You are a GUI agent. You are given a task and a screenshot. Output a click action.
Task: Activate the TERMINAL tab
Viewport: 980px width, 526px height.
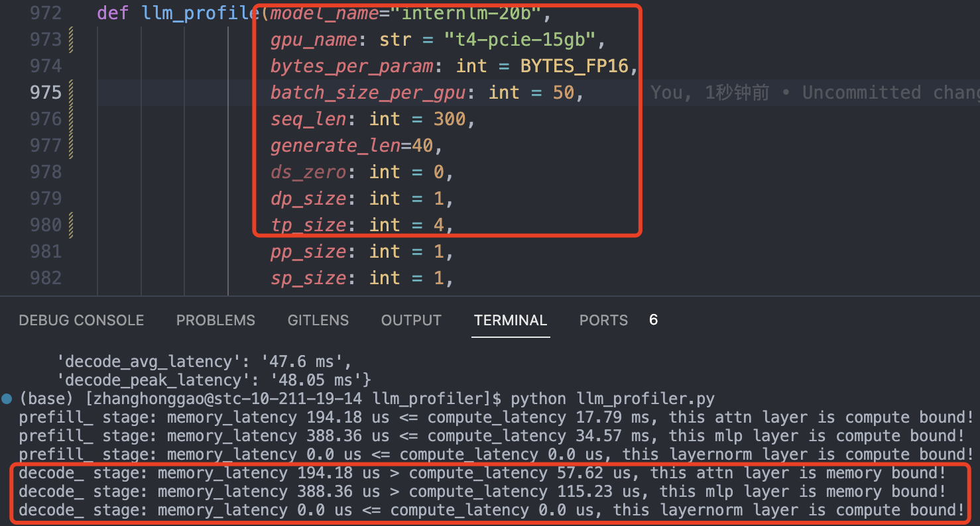pyautogui.click(x=511, y=320)
